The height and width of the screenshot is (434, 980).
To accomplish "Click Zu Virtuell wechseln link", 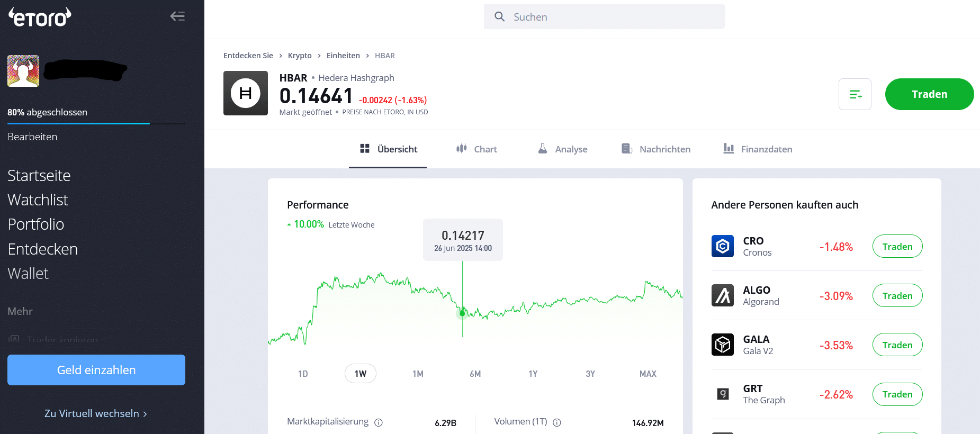I will 96,413.
